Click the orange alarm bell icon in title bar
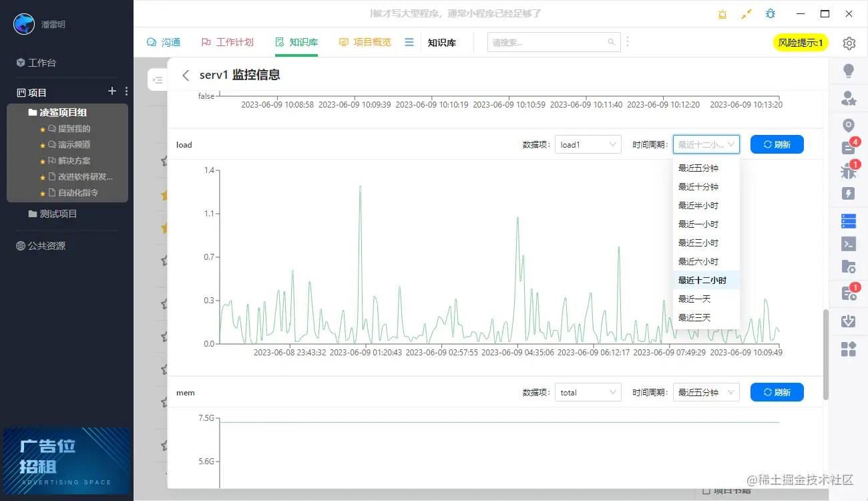This screenshot has height=501, width=868. (x=722, y=13)
